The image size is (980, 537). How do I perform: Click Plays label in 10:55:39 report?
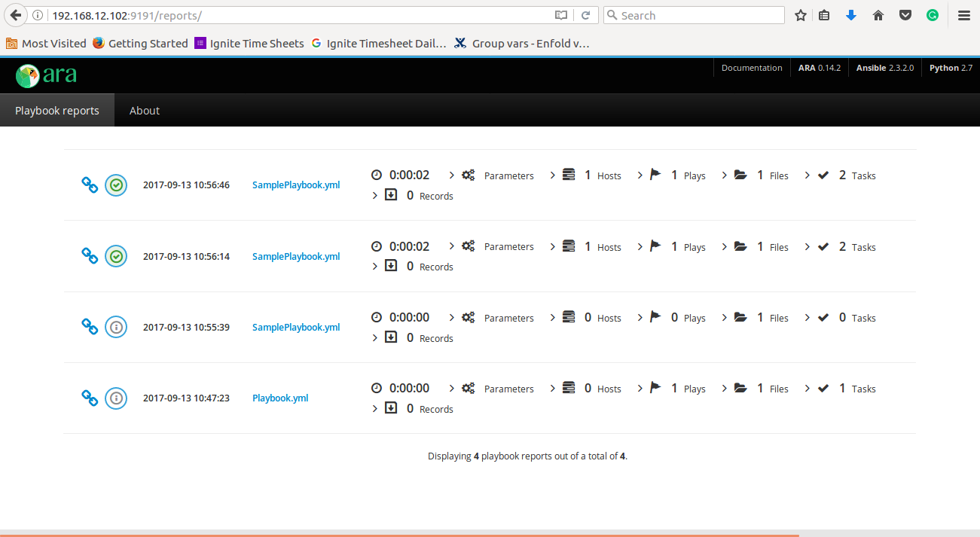(x=695, y=318)
